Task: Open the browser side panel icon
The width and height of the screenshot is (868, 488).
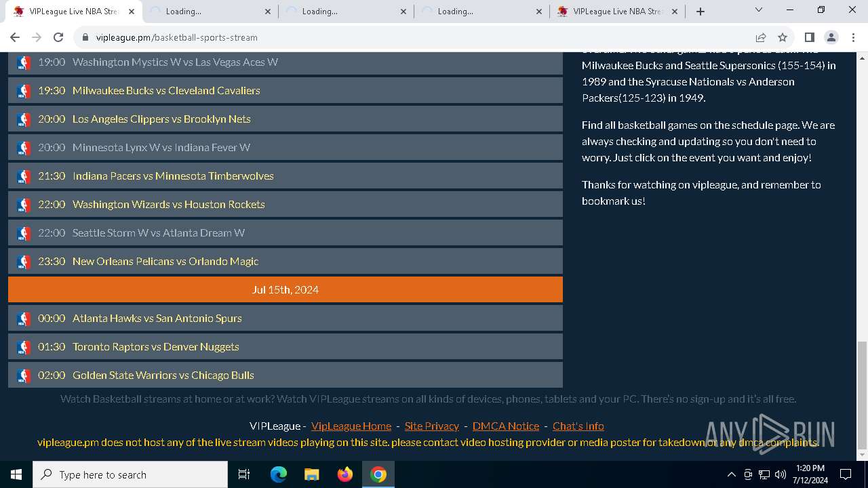Action: pos(809,37)
